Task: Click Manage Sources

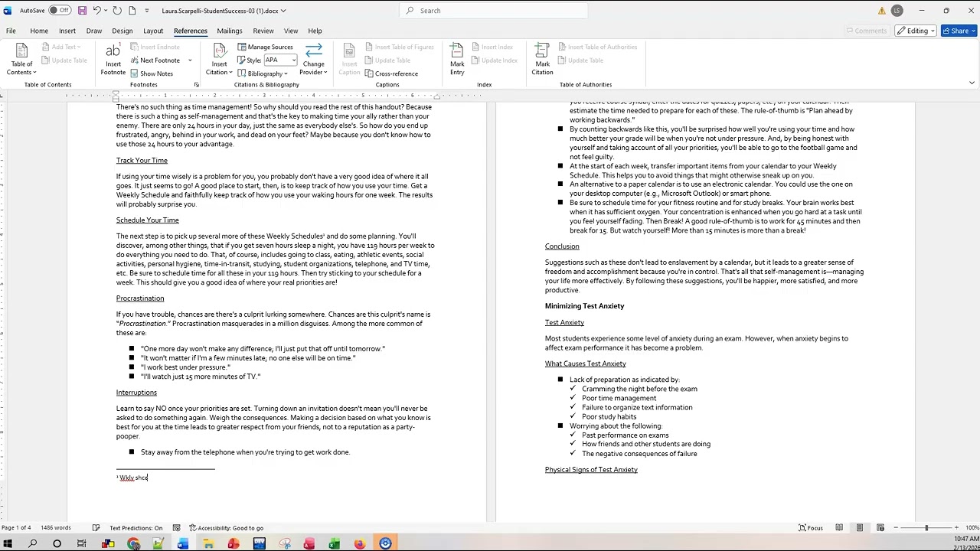Action: click(265, 47)
